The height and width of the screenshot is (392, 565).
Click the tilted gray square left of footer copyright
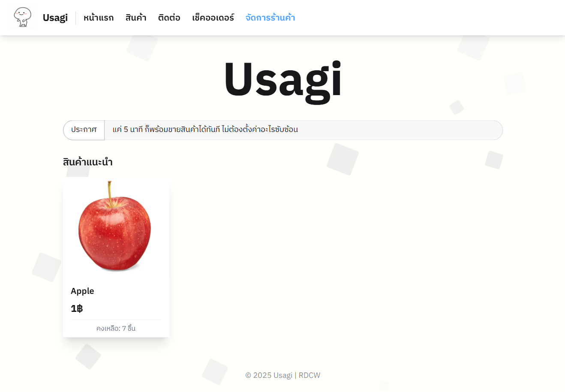(x=215, y=371)
